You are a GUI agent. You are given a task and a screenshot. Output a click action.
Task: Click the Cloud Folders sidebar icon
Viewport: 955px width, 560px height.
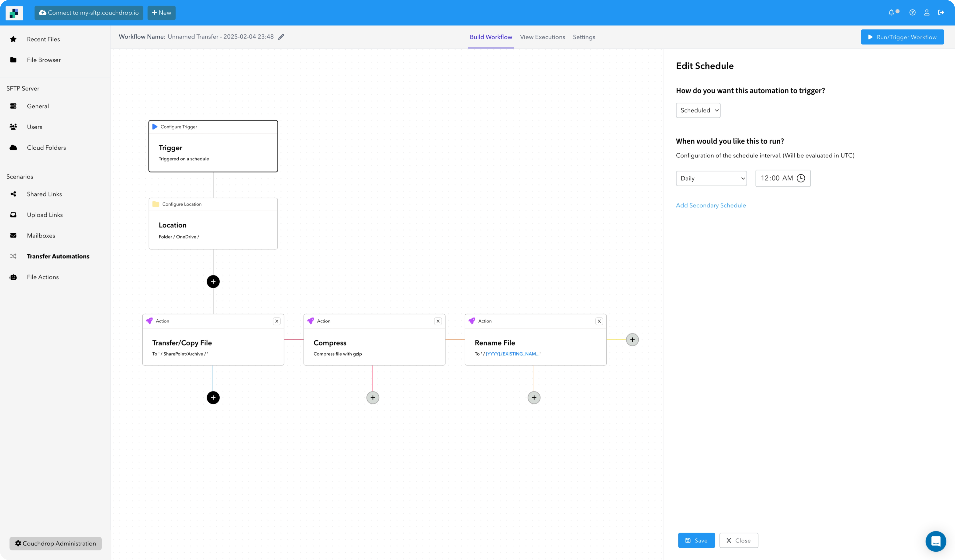[13, 147]
